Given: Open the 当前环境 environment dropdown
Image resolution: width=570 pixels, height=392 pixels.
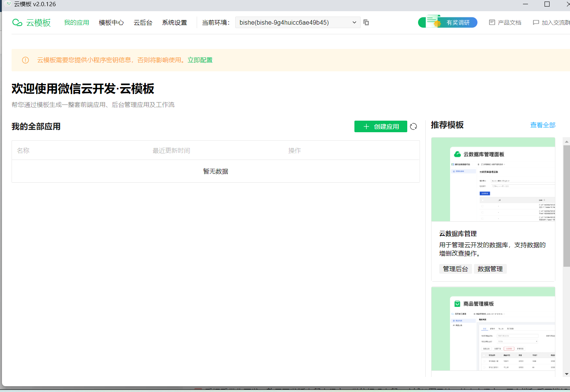Looking at the screenshot, I should [x=298, y=22].
